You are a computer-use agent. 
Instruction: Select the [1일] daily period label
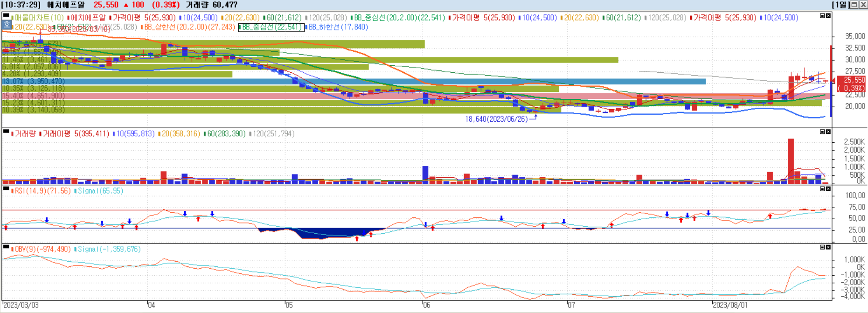[840, 5]
